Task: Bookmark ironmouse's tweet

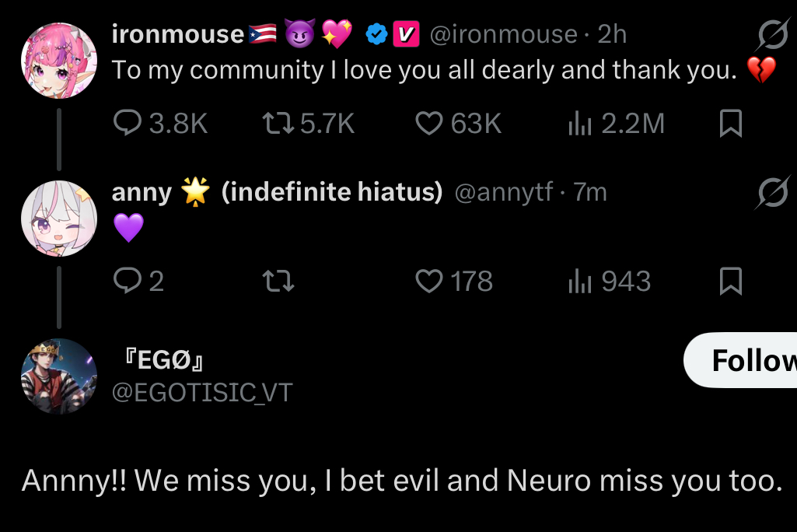Action: (730, 124)
